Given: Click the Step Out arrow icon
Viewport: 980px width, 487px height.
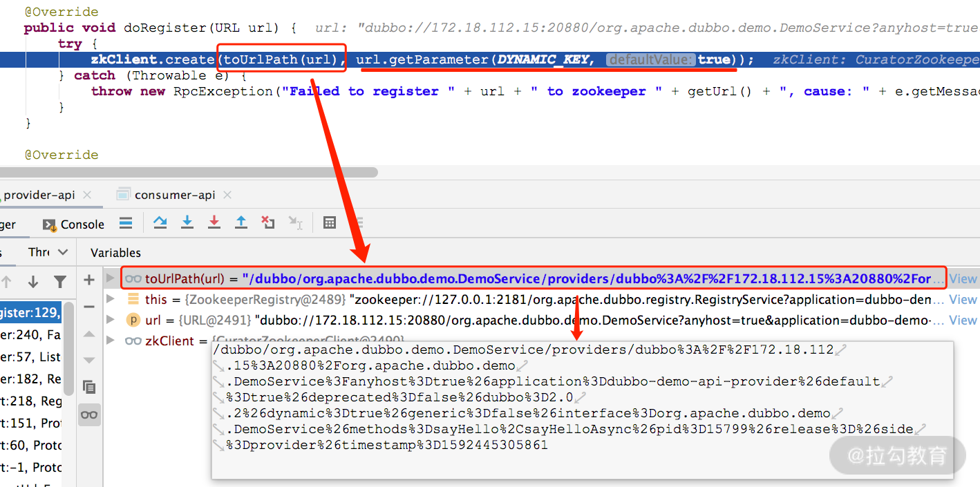Looking at the screenshot, I should coord(241,222).
